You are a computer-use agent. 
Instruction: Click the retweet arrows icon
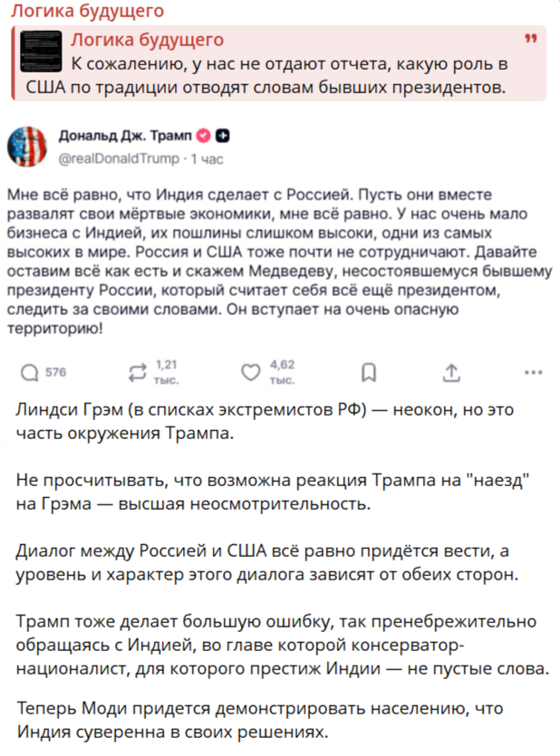[x=139, y=372]
